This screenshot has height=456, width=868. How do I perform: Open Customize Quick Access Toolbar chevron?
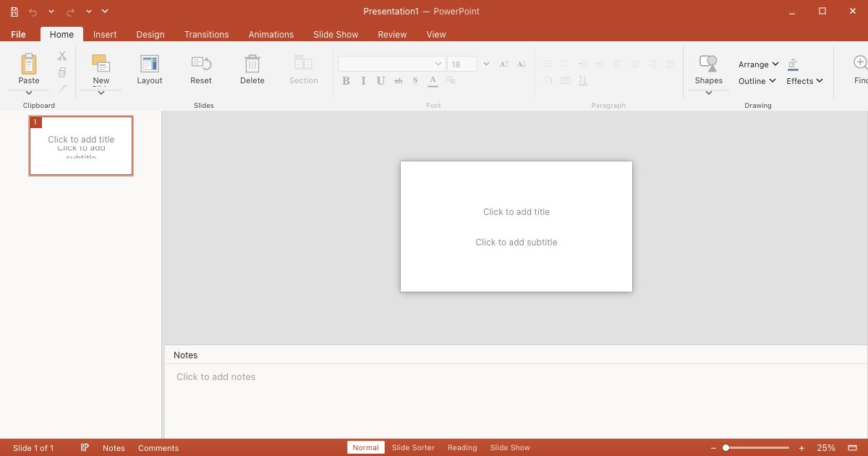(105, 12)
